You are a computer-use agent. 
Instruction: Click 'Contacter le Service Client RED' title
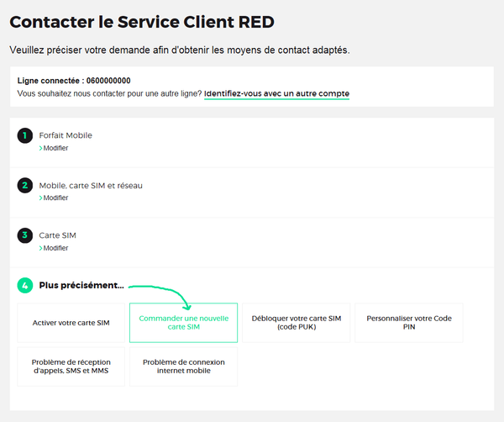(142, 22)
